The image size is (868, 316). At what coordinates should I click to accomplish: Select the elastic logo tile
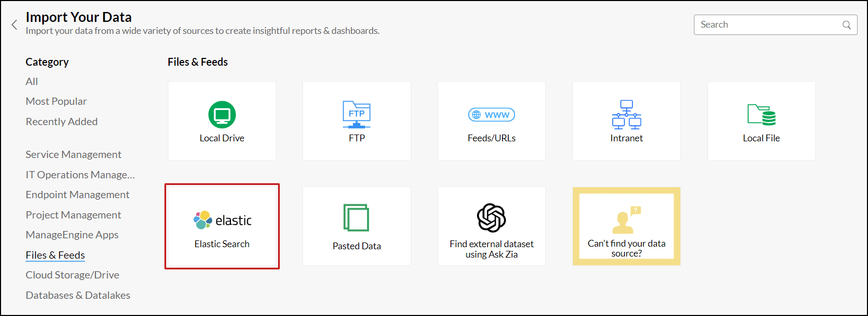[x=222, y=221]
